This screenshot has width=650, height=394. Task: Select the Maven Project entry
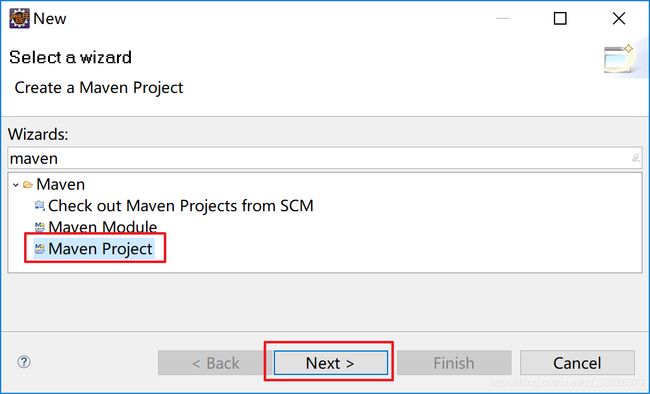pos(100,249)
